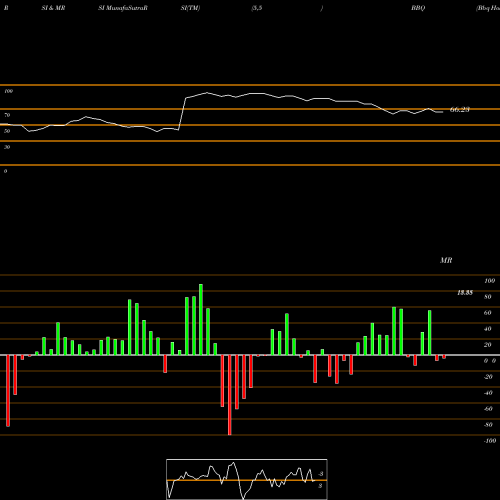Click the MR right axis label 80
The height and width of the screenshot is (500, 500).
[x=488, y=297]
